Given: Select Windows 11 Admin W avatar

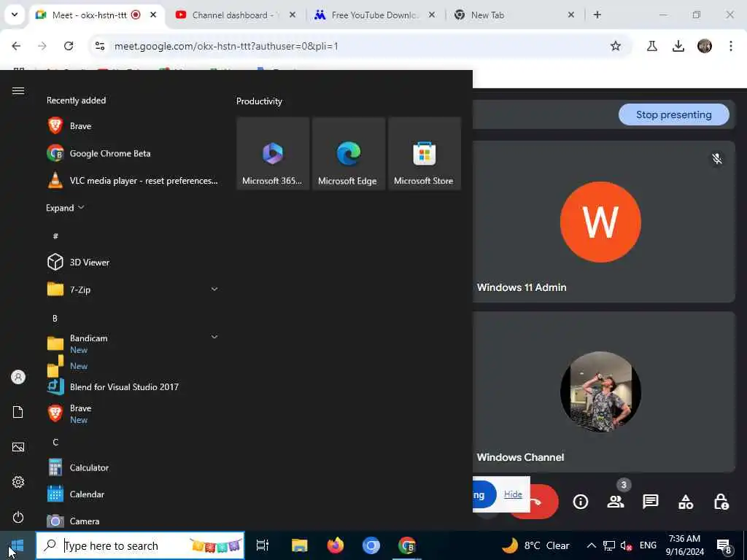Looking at the screenshot, I should click(x=600, y=222).
